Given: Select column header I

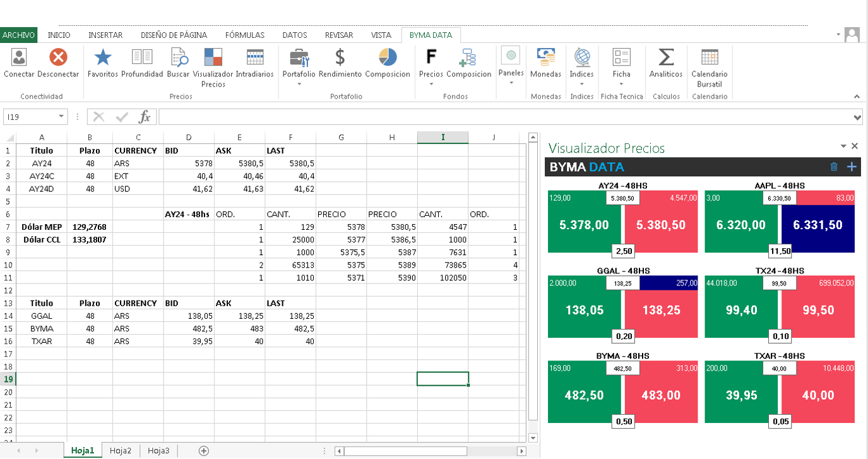Looking at the screenshot, I should coord(443,137).
